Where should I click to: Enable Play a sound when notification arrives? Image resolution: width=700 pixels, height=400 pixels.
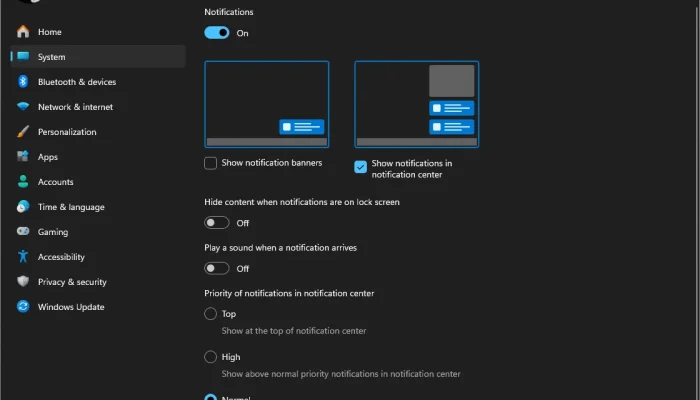pos(217,268)
